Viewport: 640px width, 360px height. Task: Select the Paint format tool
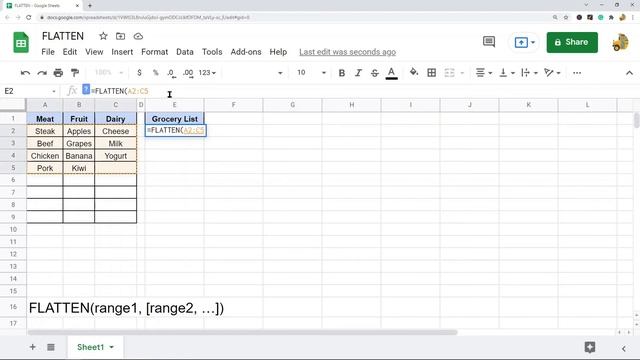[x=75, y=73]
